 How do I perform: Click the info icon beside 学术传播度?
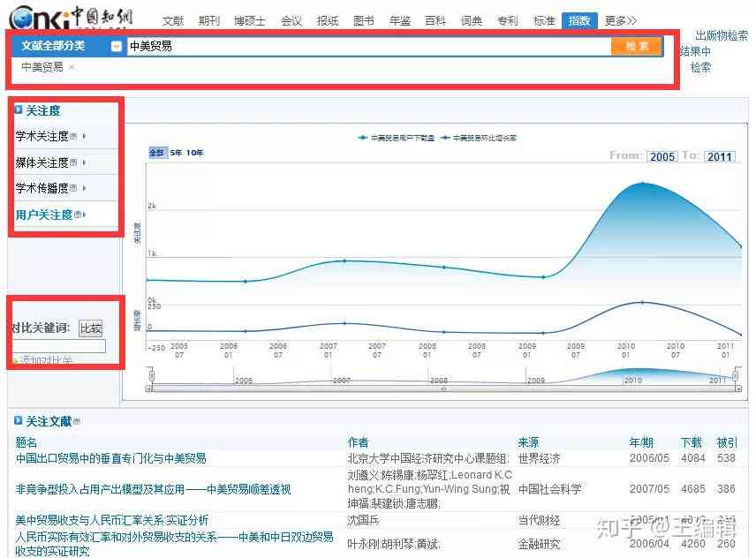click(73, 188)
